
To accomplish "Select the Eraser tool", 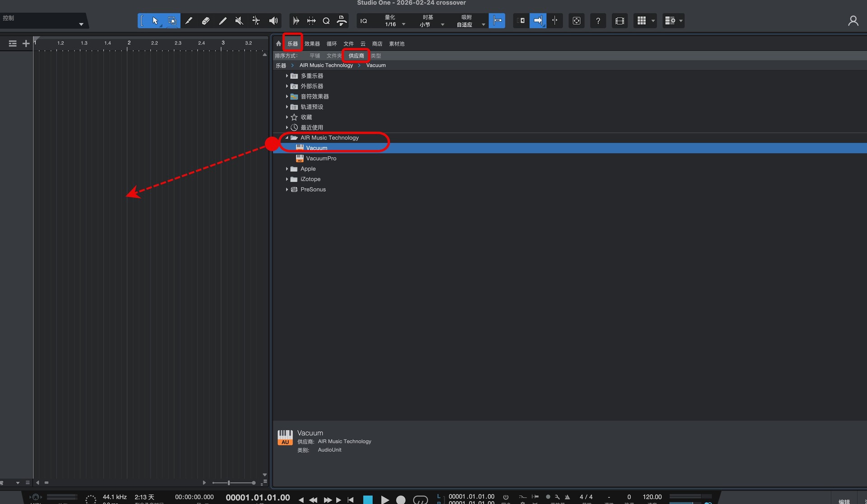I will 205,21.
